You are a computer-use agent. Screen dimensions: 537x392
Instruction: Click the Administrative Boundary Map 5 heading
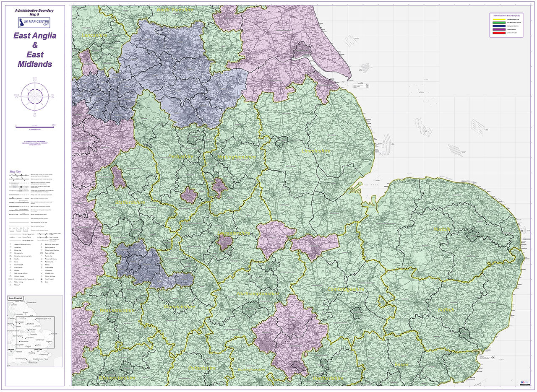35,11
